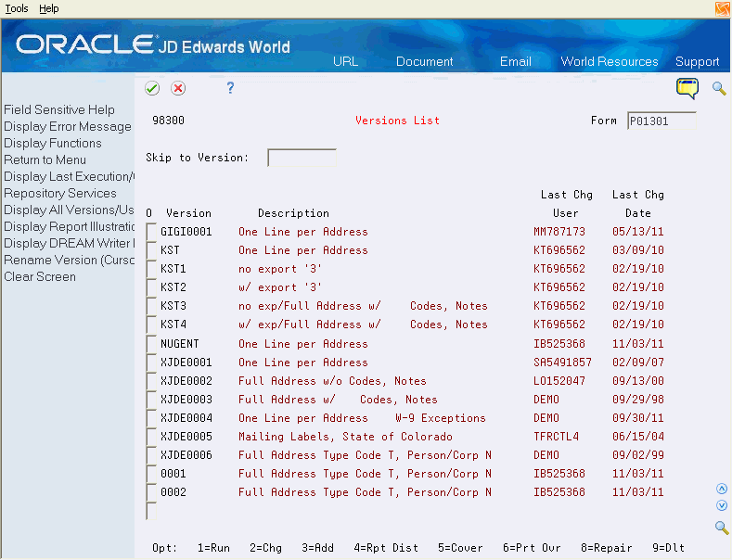This screenshot has width=732, height=560.
Task: Click the Document link in header
Action: (424, 61)
